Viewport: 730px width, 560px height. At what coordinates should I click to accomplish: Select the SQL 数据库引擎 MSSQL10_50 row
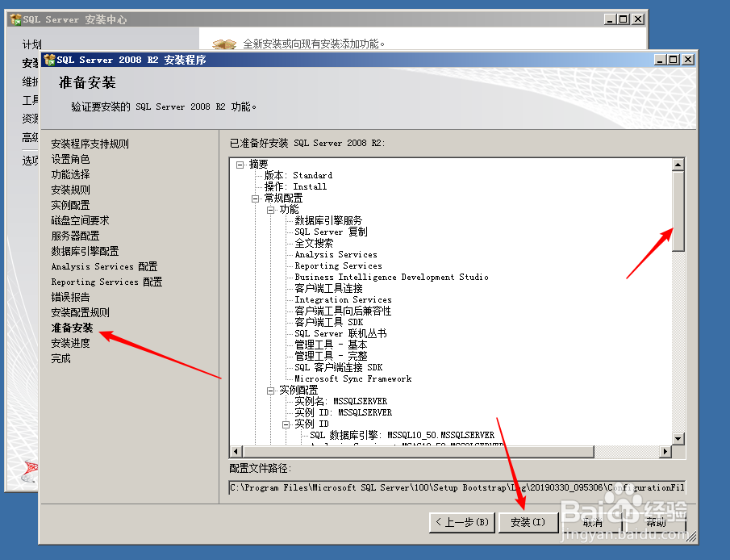pos(403,436)
